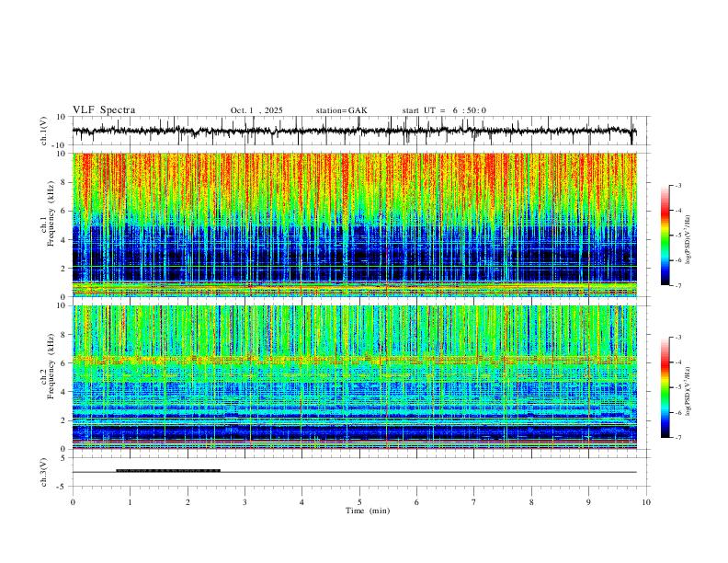Click time axis tick label '5'
Image resolution: width=728 pixels, height=563 pixels.
point(359,502)
